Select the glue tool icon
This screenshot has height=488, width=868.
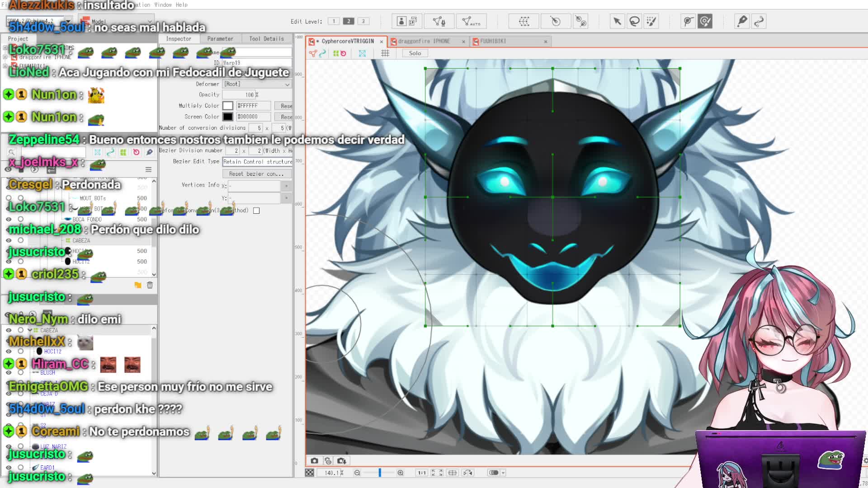click(x=580, y=21)
